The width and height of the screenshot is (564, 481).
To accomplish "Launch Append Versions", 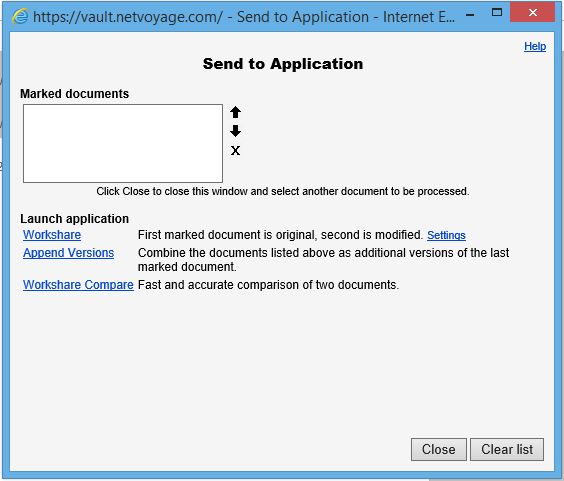I will tap(68, 253).
